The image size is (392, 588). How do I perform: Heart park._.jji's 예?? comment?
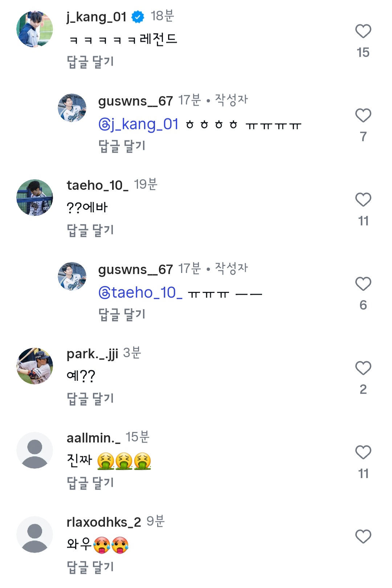pos(363,368)
